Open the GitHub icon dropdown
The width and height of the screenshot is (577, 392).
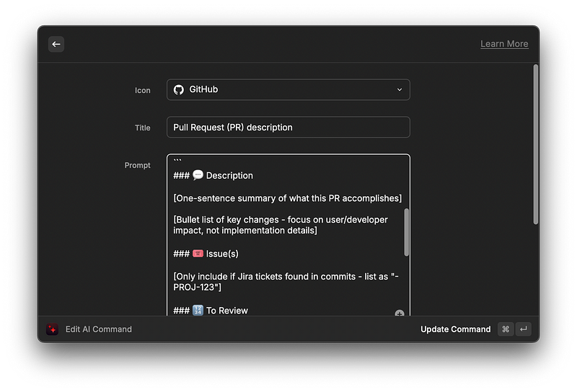pos(288,89)
